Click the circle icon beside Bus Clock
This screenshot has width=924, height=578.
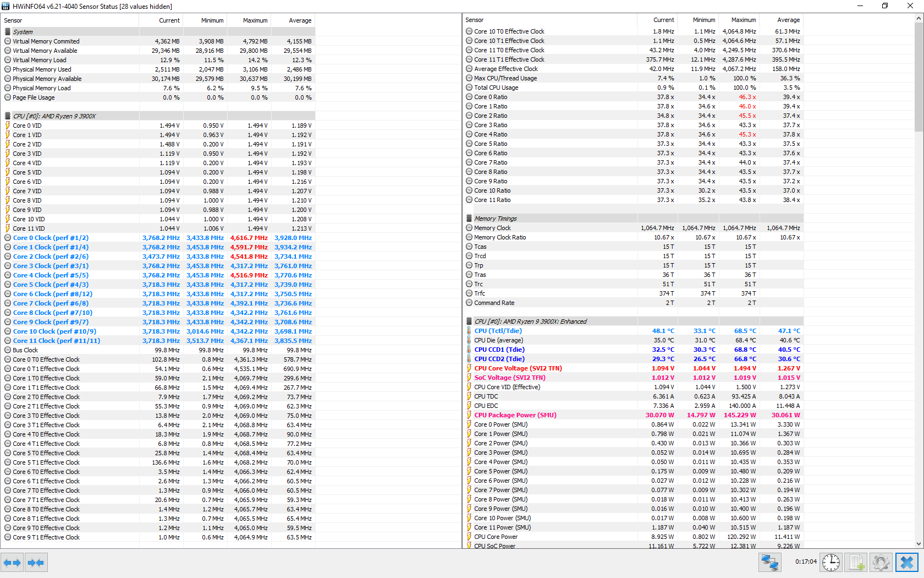tap(8, 350)
